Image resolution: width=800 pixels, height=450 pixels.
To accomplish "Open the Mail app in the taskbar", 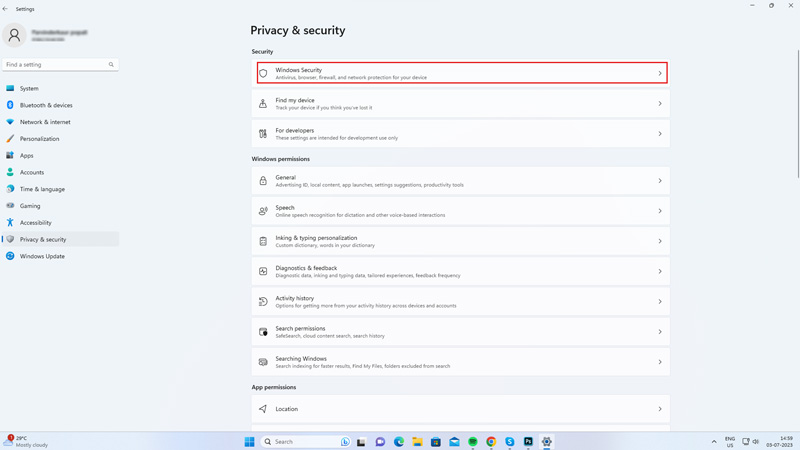I will pyautogui.click(x=454, y=442).
